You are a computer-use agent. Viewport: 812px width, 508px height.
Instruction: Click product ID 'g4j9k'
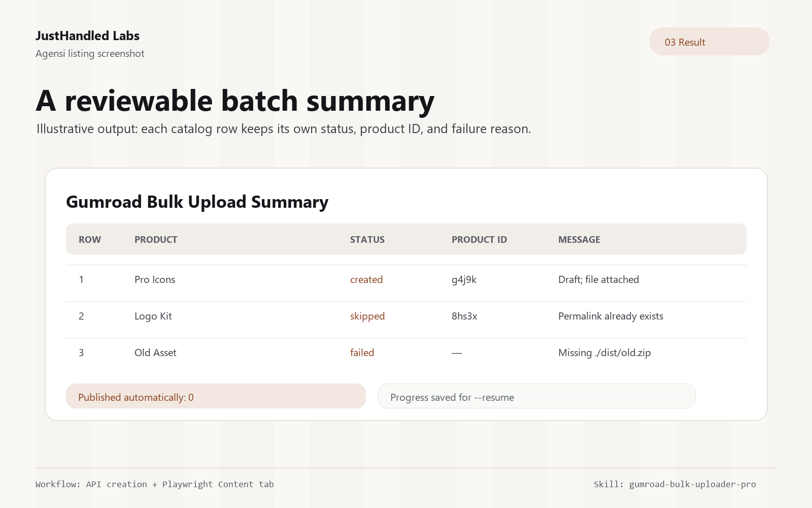coord(464,280)
